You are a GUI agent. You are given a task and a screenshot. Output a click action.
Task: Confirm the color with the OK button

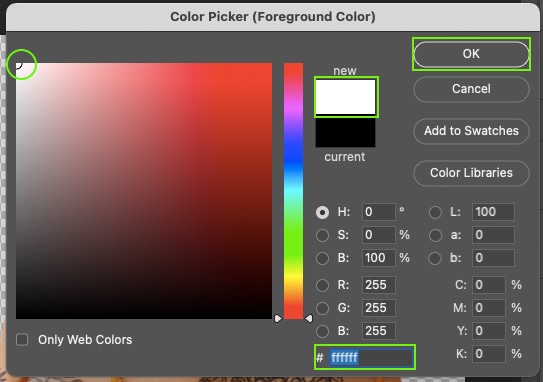click(471, 54)
